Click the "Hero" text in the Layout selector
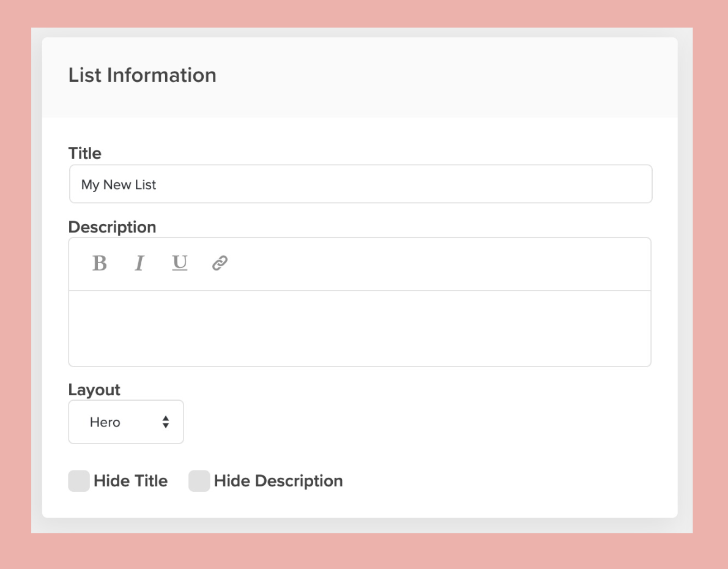 (x=105, y=422)
